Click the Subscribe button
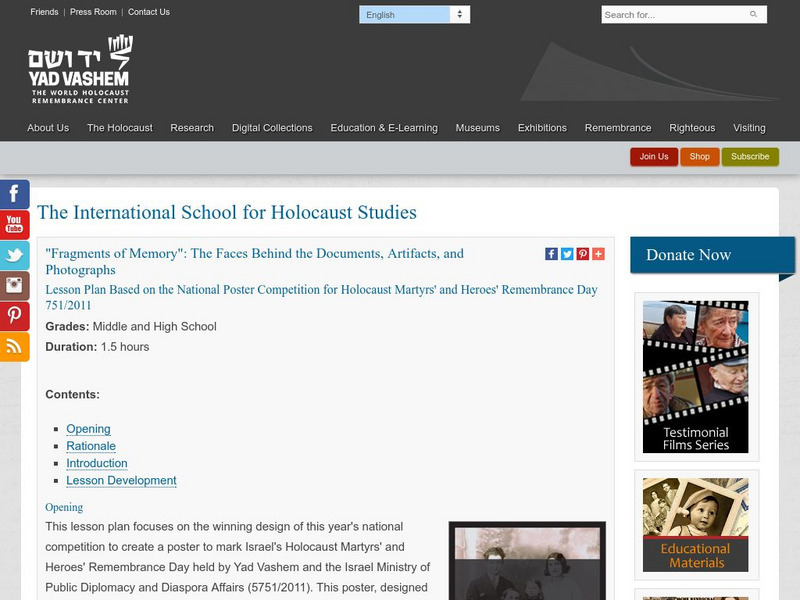 (752, 157)
